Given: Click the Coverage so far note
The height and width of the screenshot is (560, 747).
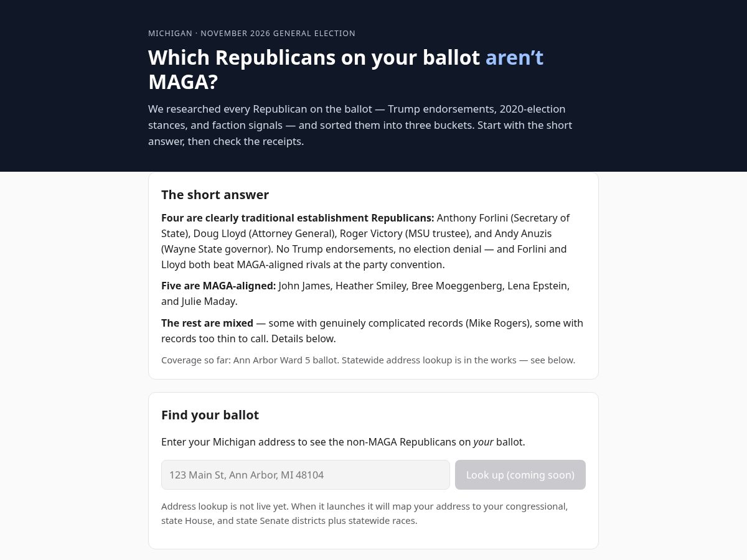Looking at the screenshot, I should 368,360.
